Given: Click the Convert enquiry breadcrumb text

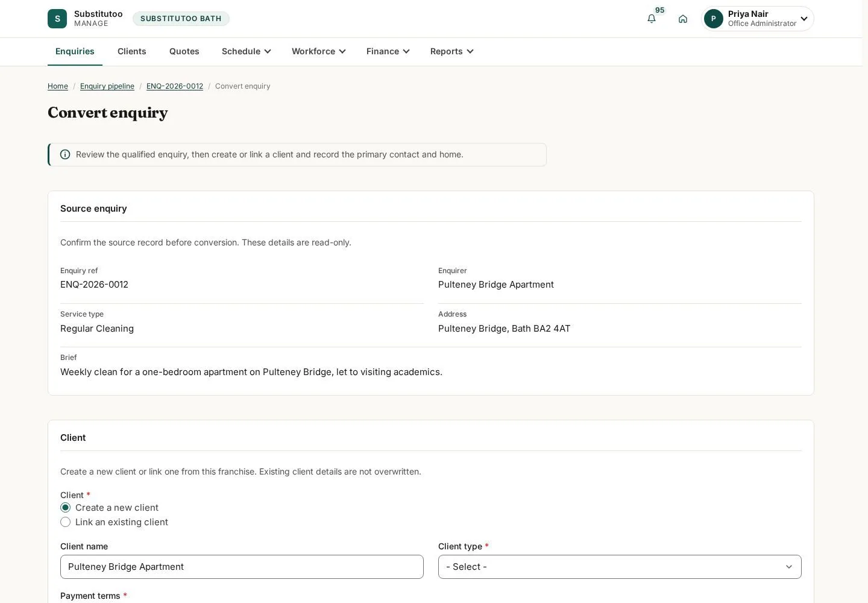Looking at the screenshot, I should point(243,86).
